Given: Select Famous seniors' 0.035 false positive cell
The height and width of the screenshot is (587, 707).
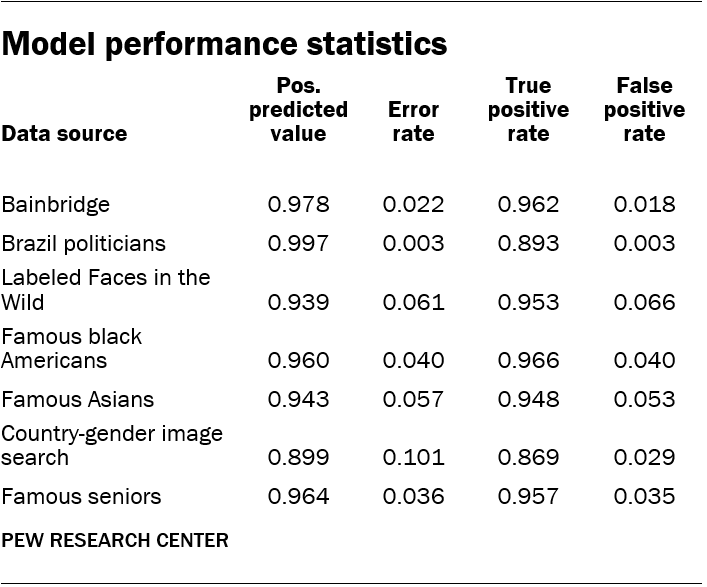Looking at the screenshot, I should [644, 496].
